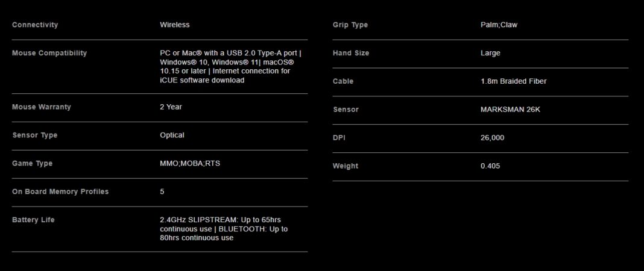Click the Connectivity spec label

[x=35, y=25]
